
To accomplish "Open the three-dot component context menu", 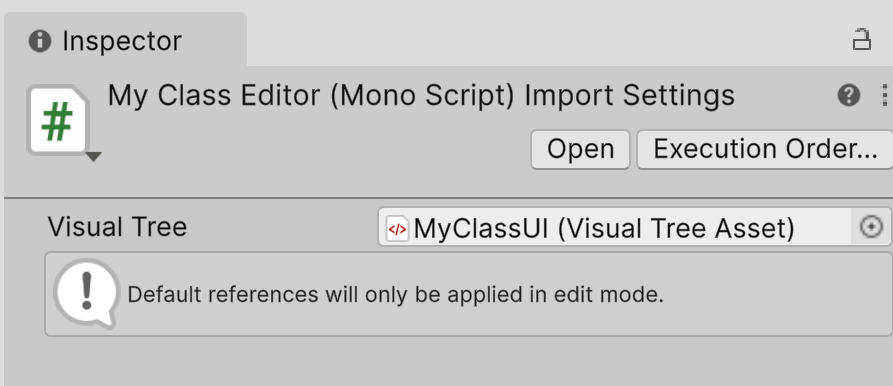I will (884, 95).
